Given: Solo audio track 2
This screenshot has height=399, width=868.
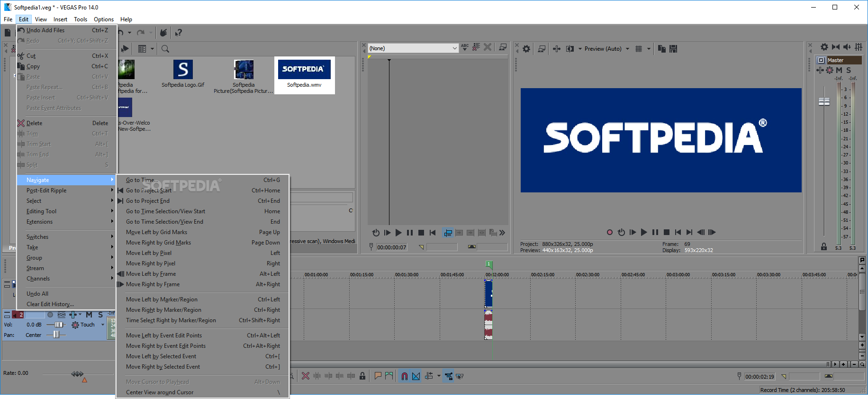Looking at the screenshot, I should coord(100,315).
